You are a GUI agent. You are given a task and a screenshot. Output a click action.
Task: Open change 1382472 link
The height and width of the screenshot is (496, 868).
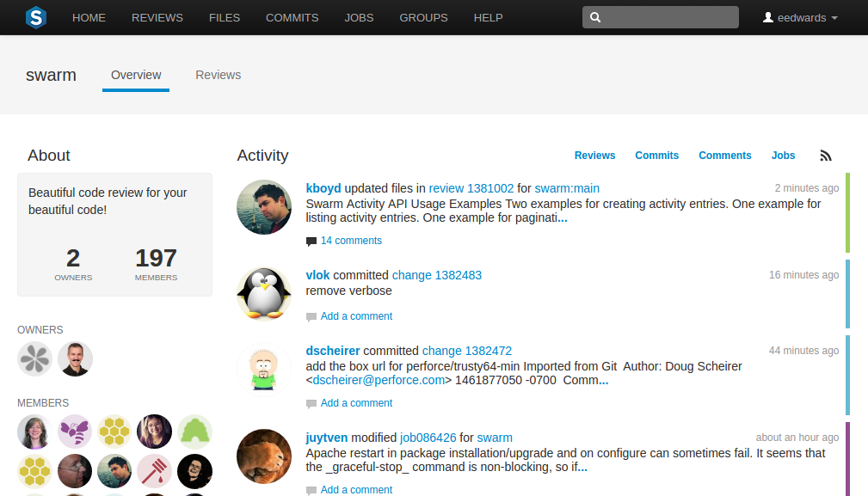click(x=467, y=351)
